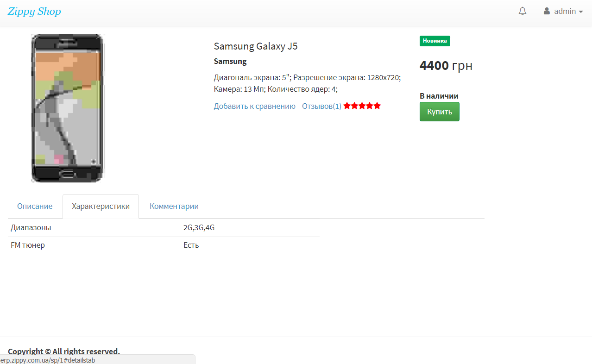Open the Описание tab
Image resolution: width=592 pixels, height=364 pixels.
(x=35, y=206)
